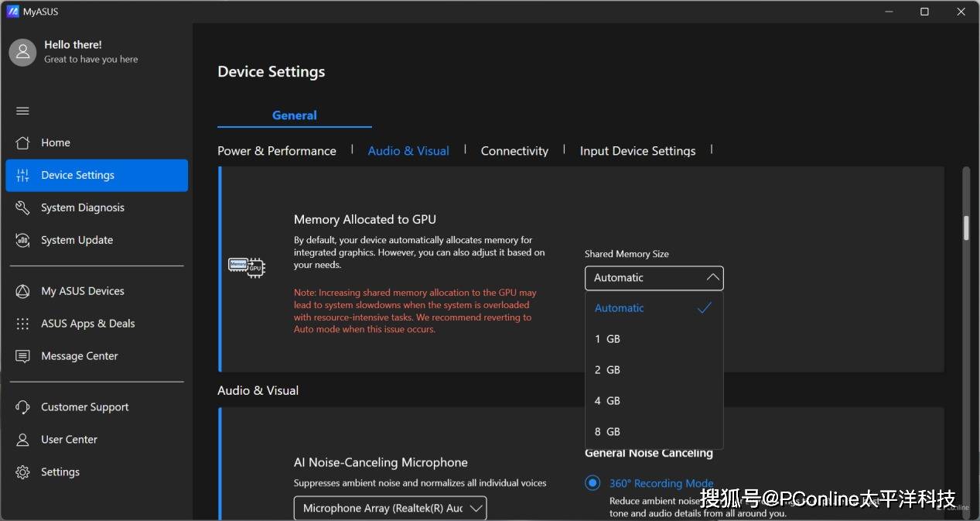Jump to Connectivity section
This screenshot has width=980, height=521.
pos(514,151)
